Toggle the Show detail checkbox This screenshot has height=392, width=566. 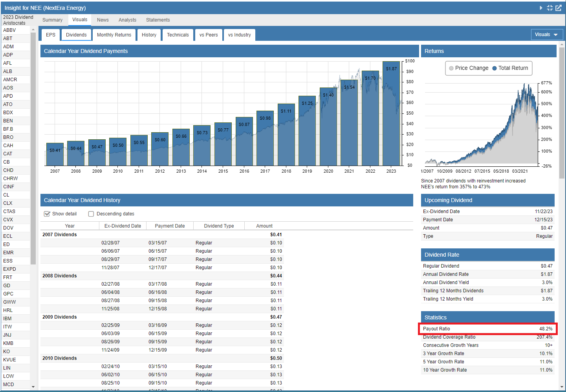[x=47, y=214]
